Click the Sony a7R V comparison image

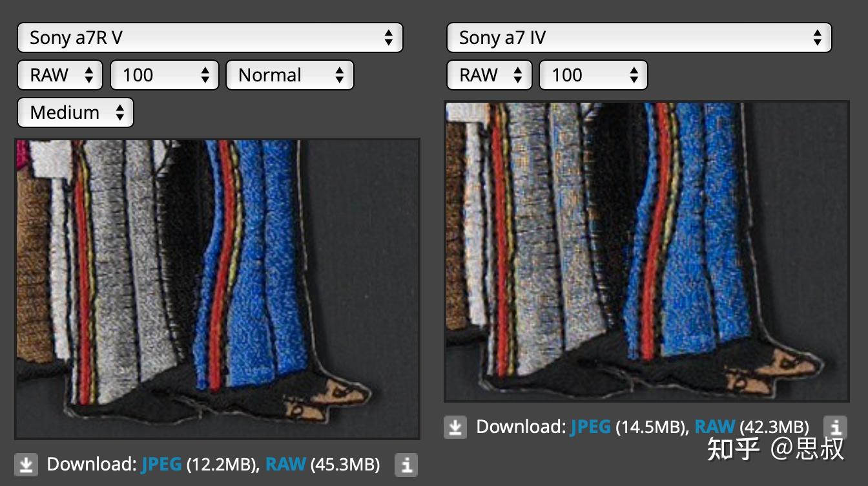[x=217, y=288]
